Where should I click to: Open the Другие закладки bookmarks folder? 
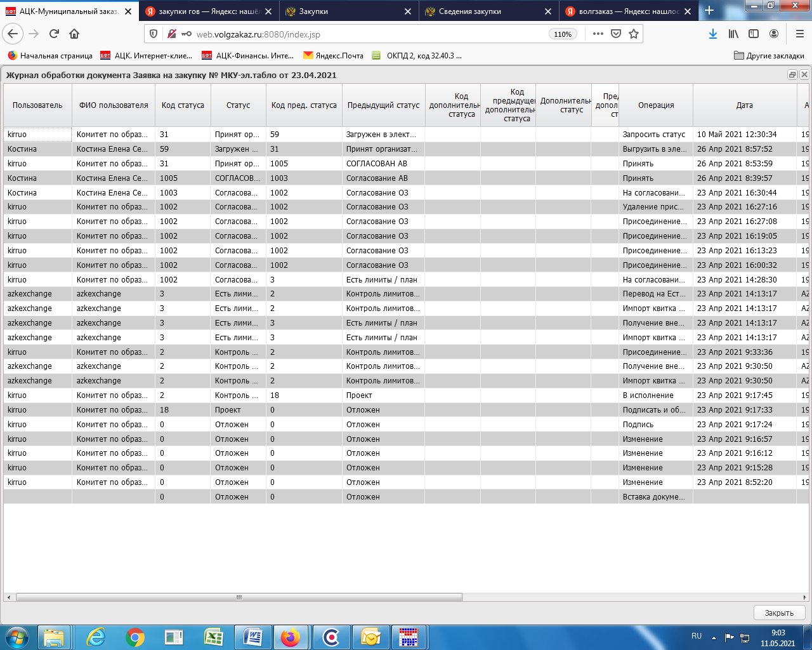pyautogui.click(x=769, y=56)
